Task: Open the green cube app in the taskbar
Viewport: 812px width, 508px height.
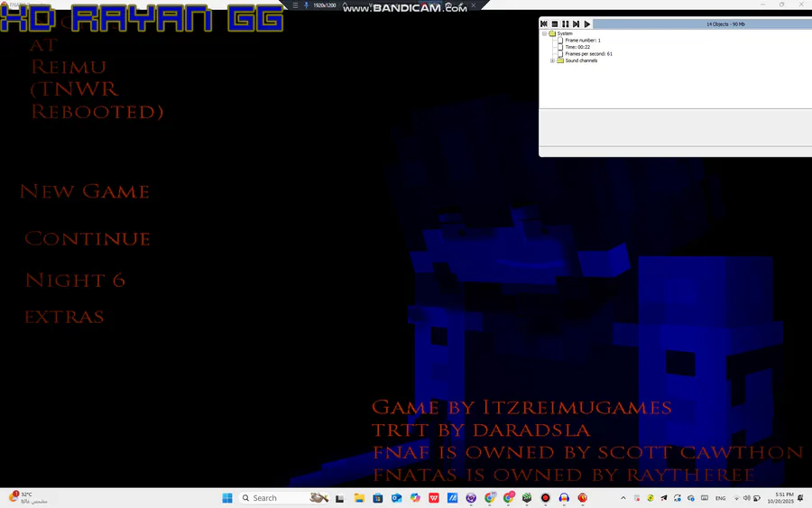Action: [527, 498]
